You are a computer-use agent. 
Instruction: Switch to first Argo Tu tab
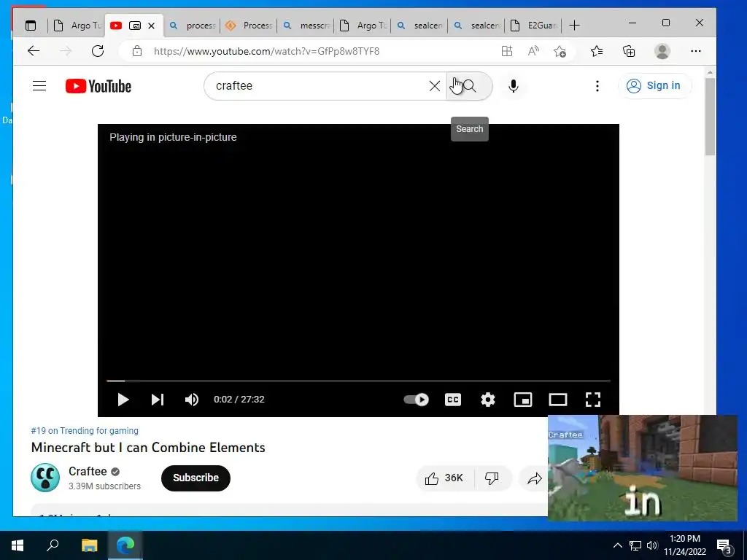pyautogui.click(x=77, y=26)
